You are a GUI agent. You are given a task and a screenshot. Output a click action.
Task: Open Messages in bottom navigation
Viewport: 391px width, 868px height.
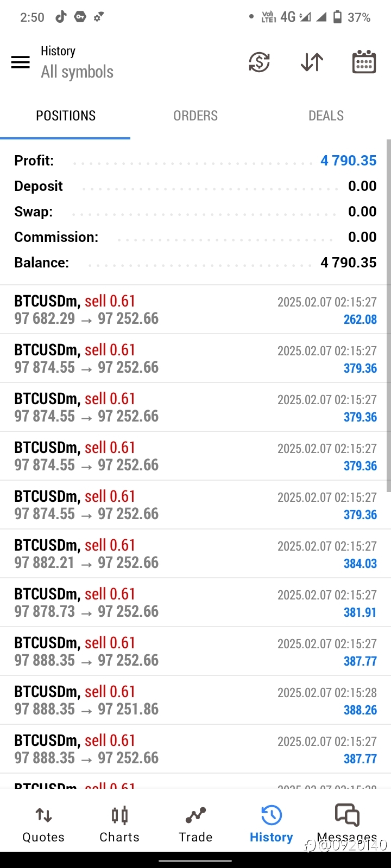pos(347,824)
